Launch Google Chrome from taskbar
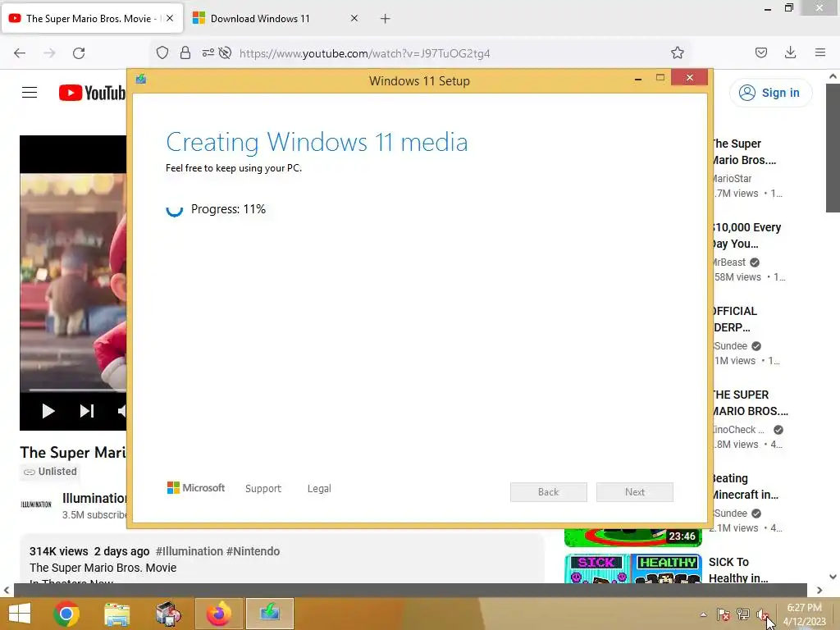Viewport: 840px width, 630px height. pyautogui.click(x=66, y=614)
